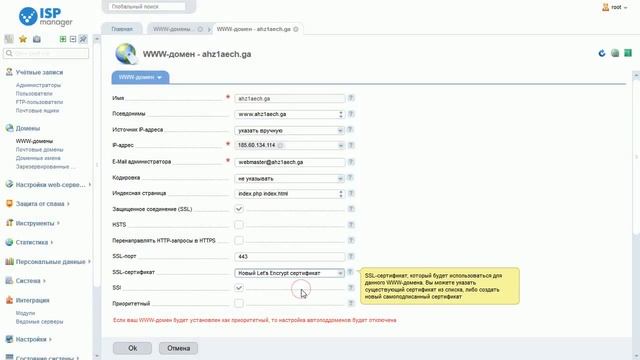Open the blue WWW-домен form tab
This screenshot has height=360, width=640.
[140, 77]
